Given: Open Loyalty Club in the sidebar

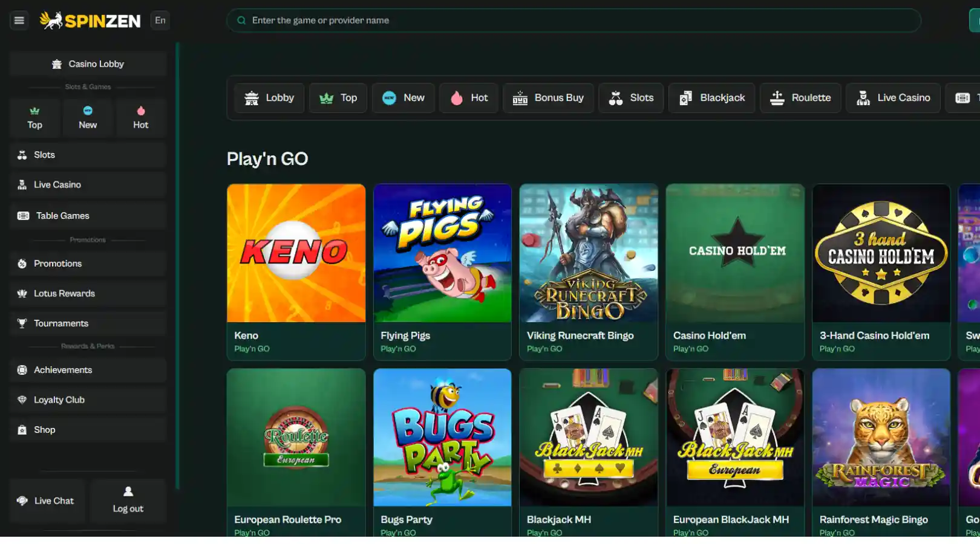Looking at the screenshot, I should [88, 400].
